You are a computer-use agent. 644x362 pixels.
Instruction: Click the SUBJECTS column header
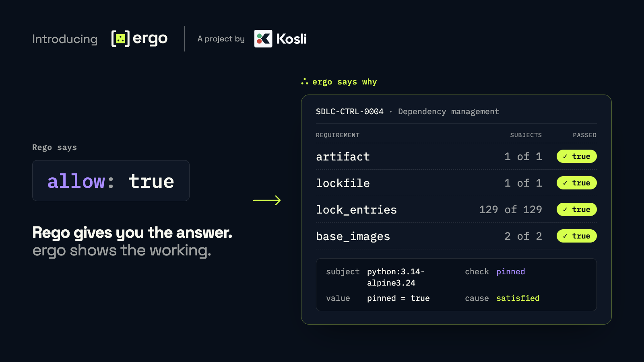click(x=526, y=135)
